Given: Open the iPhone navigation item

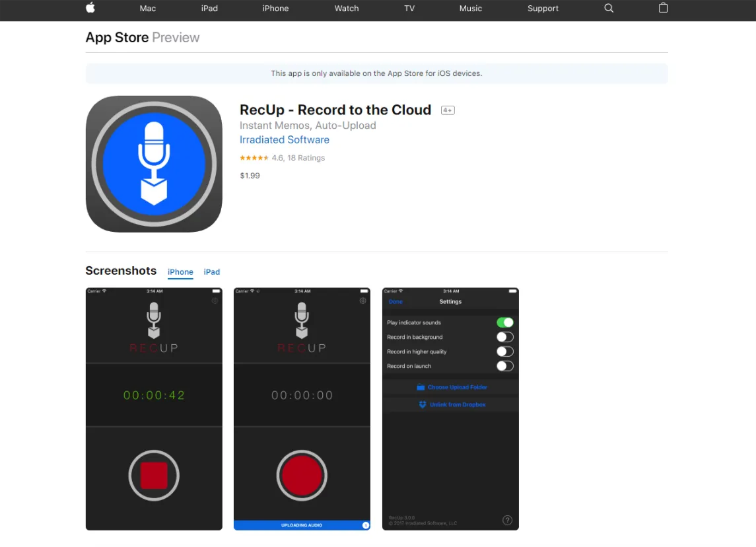Looking at the screenshot, I should (x=275, y=8).
